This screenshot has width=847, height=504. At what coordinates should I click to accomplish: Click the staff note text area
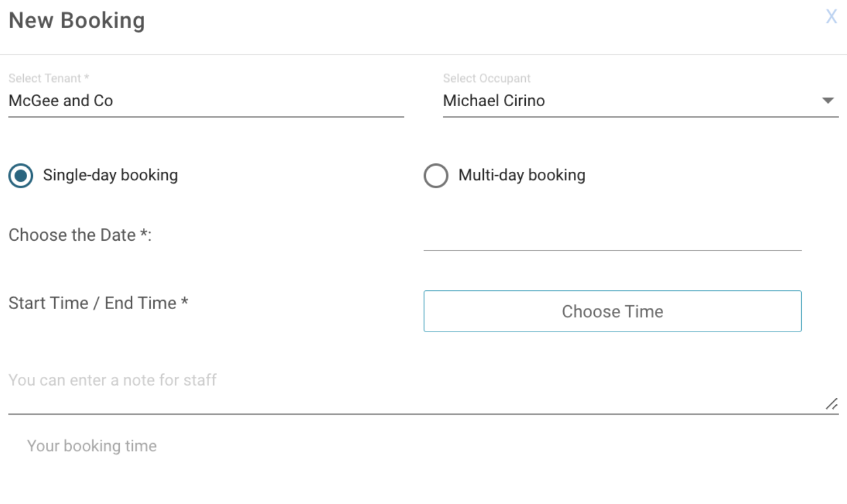coord(396,390)
